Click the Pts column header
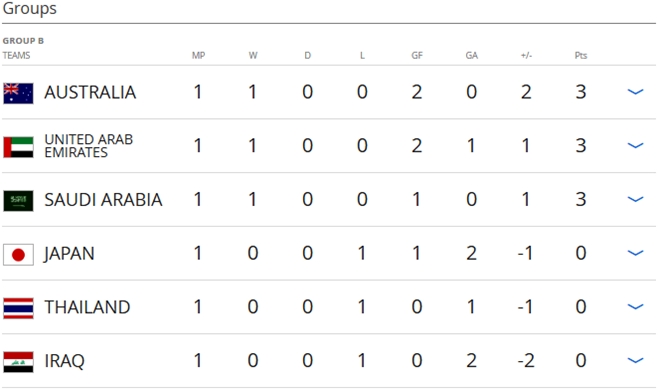 coord(581,55)
